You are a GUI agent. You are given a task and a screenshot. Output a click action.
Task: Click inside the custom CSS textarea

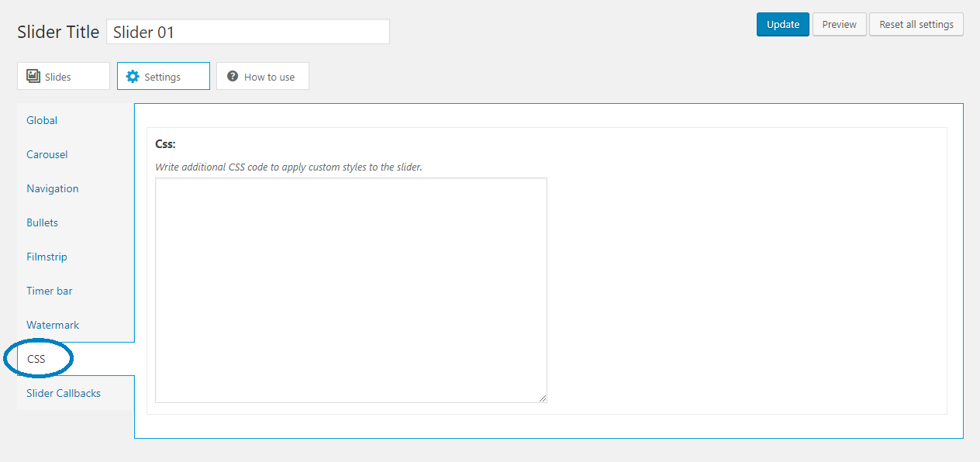(x=351, y=290)
